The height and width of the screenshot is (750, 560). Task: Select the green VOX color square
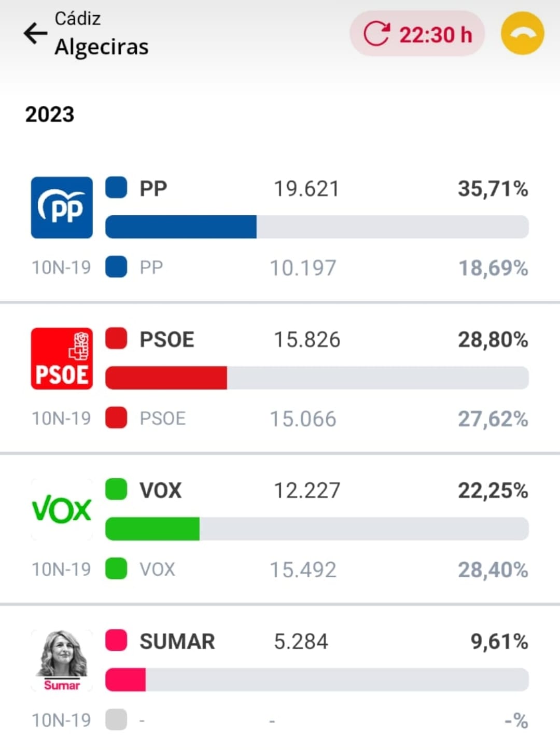tap(116, 490)
